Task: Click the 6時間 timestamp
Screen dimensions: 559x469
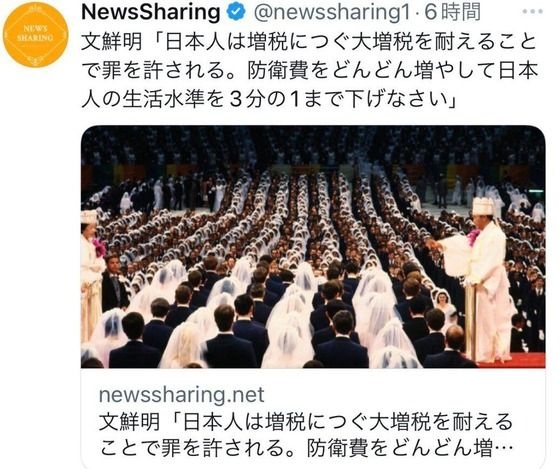Action: pos(452,13)
